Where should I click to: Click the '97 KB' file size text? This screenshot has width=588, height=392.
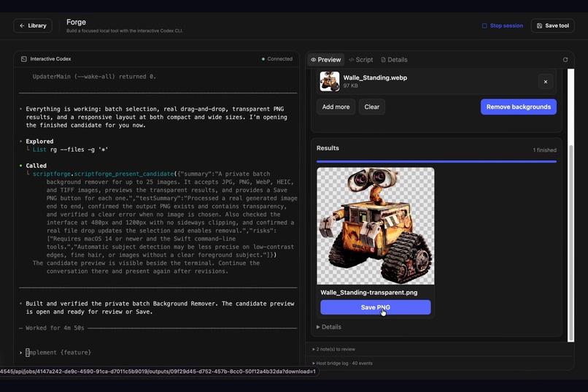coord(350,86)
